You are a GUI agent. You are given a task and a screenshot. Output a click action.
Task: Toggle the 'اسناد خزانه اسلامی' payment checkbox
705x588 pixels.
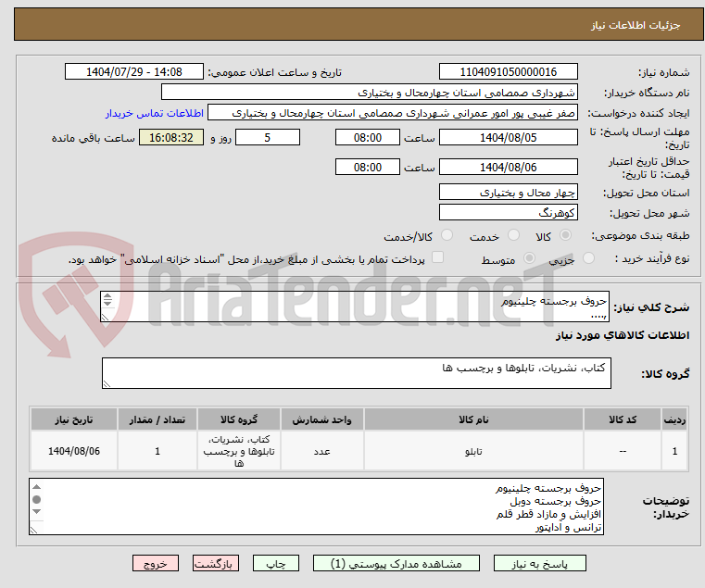(437, 257)
